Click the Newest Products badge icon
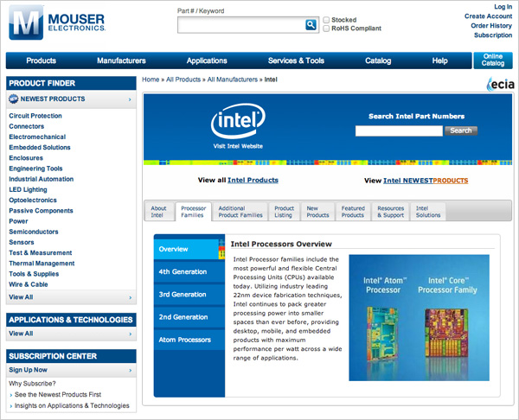 (x=14, y=99)
